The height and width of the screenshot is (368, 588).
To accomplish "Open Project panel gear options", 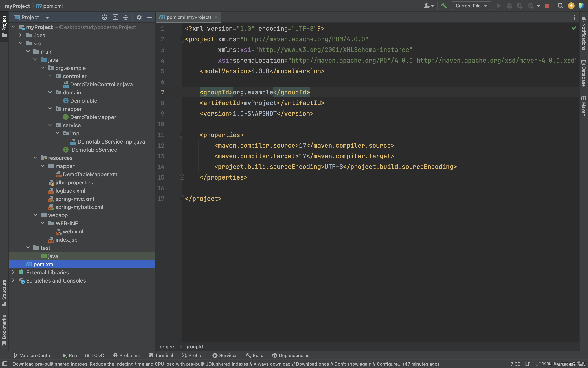I will click(x=139, y=17).
